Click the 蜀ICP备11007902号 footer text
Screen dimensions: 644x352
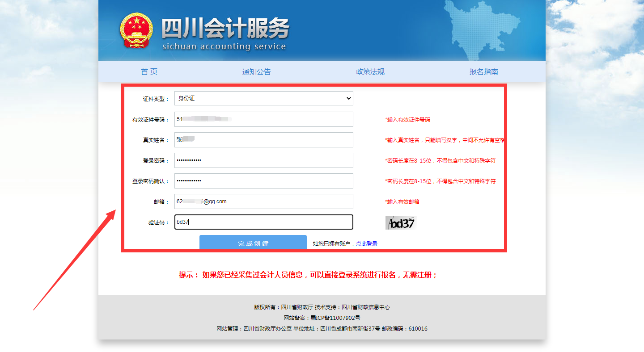tap(335, 318)
